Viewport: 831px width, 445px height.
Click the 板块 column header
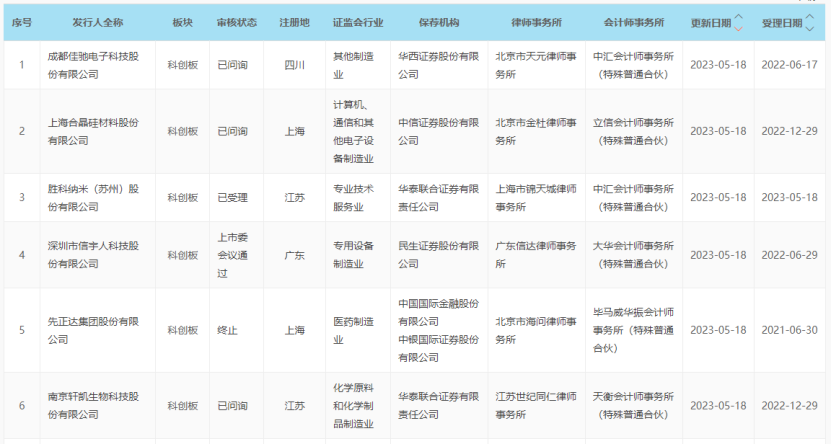click(182, 23)
